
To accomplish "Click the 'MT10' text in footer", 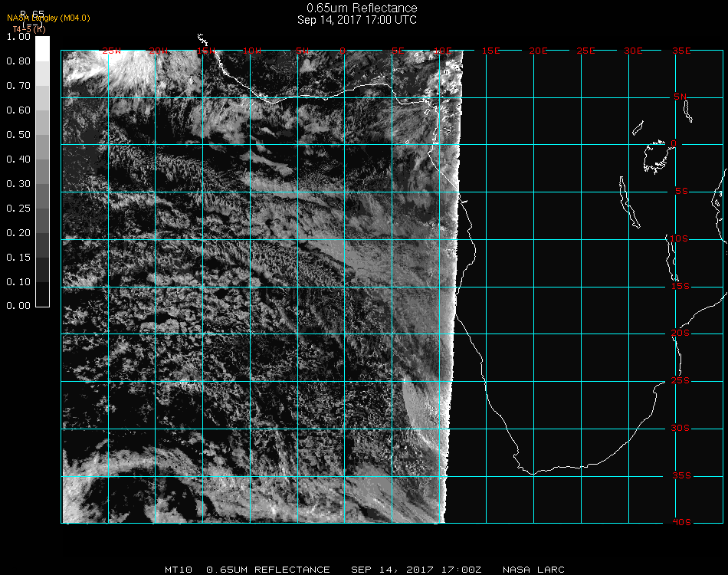I will coord(179,570).
